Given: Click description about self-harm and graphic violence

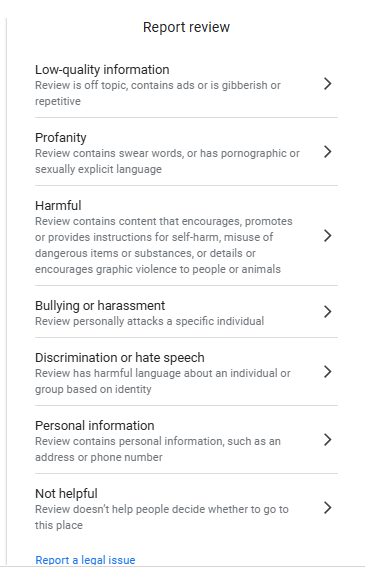Looking at the screenshot, I should coord(164,245).
